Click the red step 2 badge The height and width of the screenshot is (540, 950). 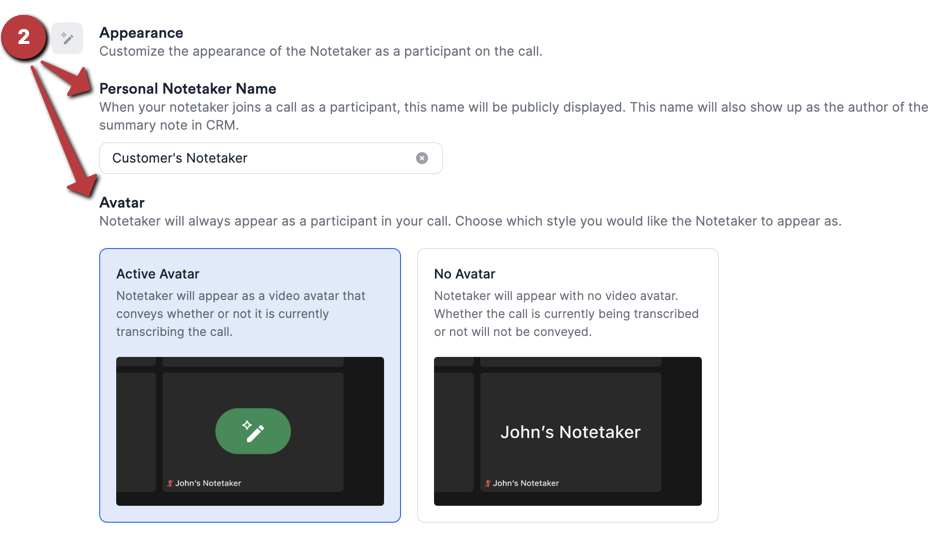25,39
